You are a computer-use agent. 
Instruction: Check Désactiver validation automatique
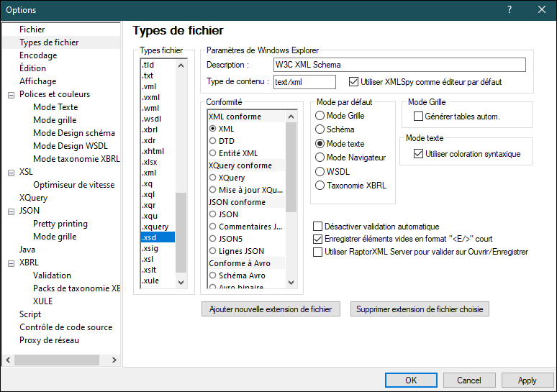(x=318, y=227)
